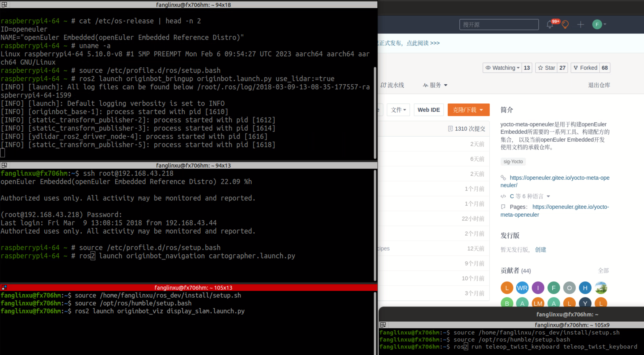This screenshot has height=355, width=644.
Task: Expand the C 等 6 种语言 list
Action: (529, 196)
